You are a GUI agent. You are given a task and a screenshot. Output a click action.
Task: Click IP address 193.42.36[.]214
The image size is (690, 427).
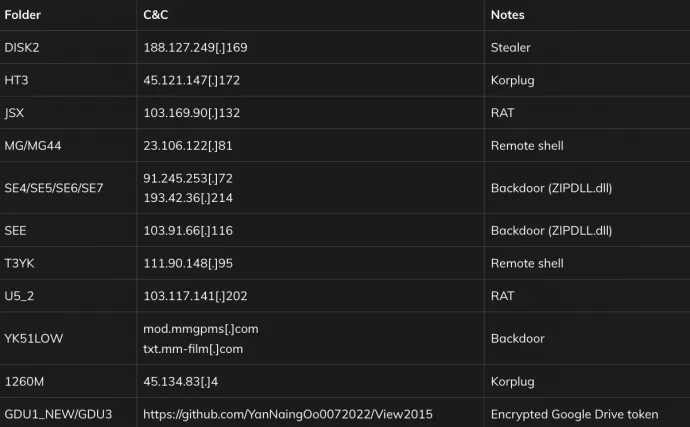coord(188,198)
